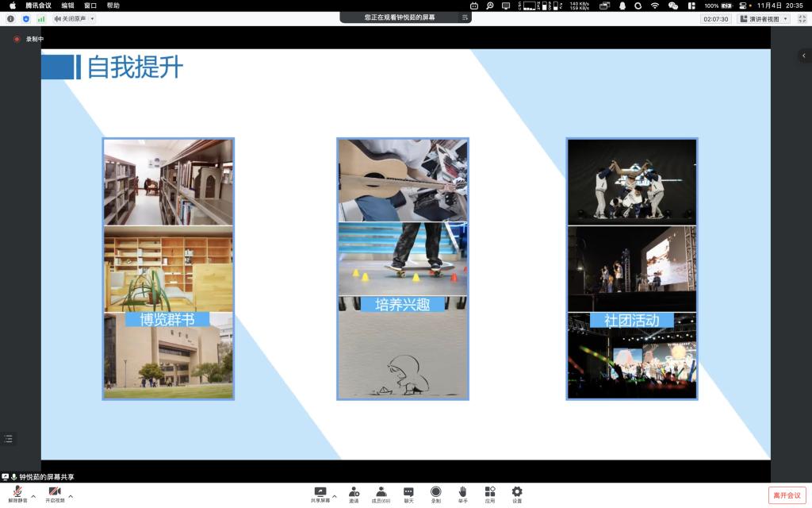Open the 设置 settings gear
The image size is (812, 508).
pos(517,493)
